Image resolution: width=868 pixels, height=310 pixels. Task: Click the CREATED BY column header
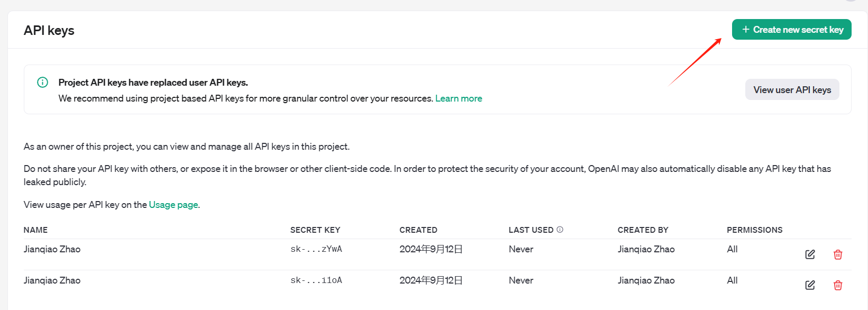pos(643,230)
